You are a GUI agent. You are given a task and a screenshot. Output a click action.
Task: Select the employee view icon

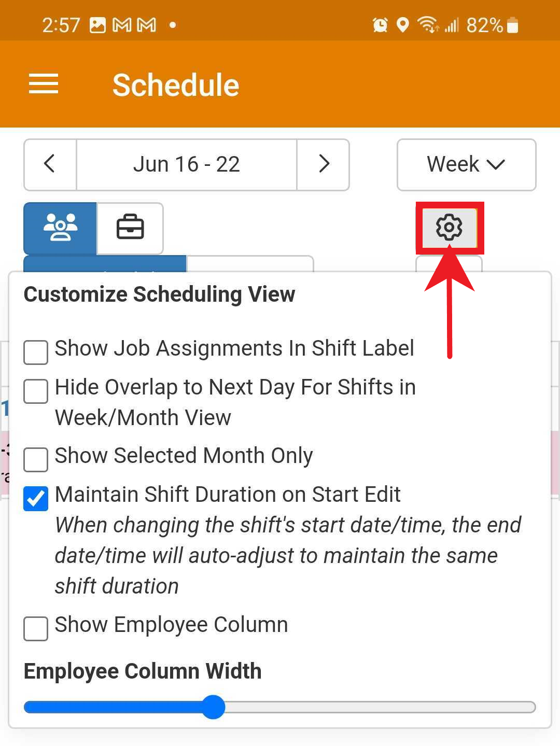[60, 228]
